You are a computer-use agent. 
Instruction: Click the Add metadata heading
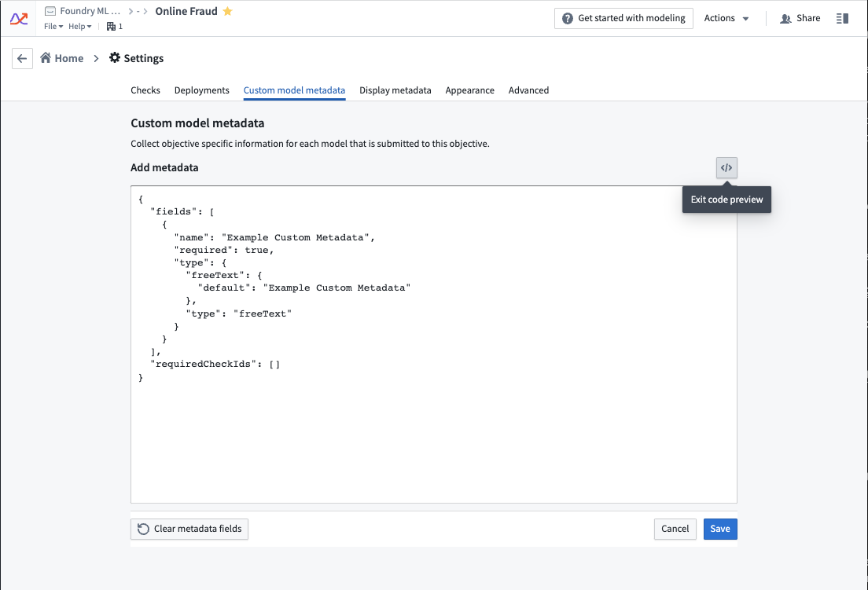point(164,167)
